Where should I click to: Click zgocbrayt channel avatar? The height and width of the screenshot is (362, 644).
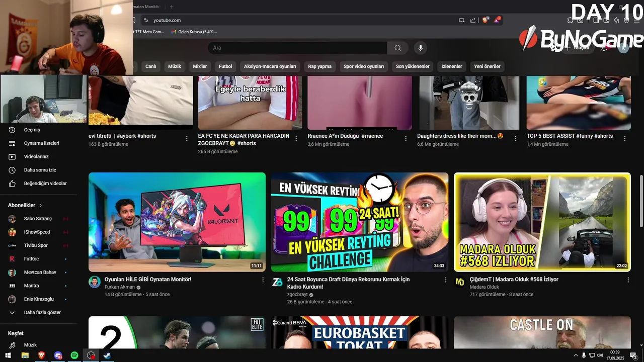[x=277, y=282]
